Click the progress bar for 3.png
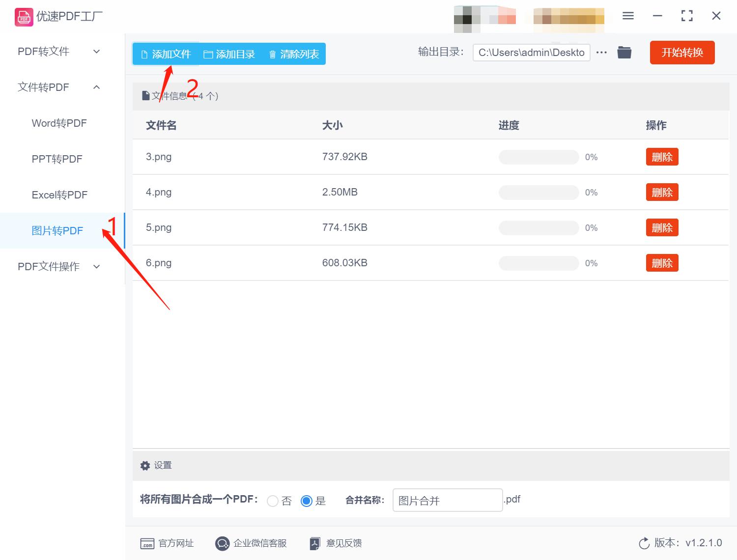 click(539, 157)
